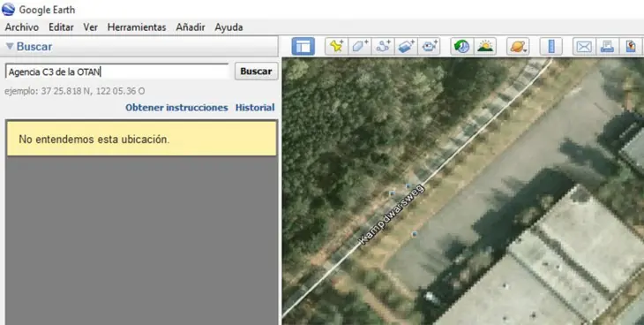Toggle sunlight across the landscape
This screenshot has width=644, height=325.
[485, 47]
